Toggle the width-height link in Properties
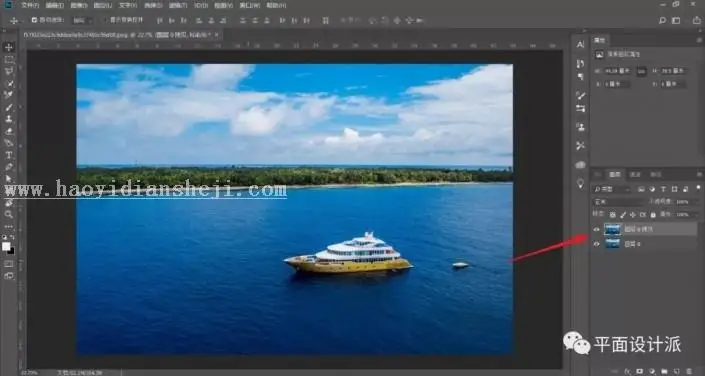 642,71
